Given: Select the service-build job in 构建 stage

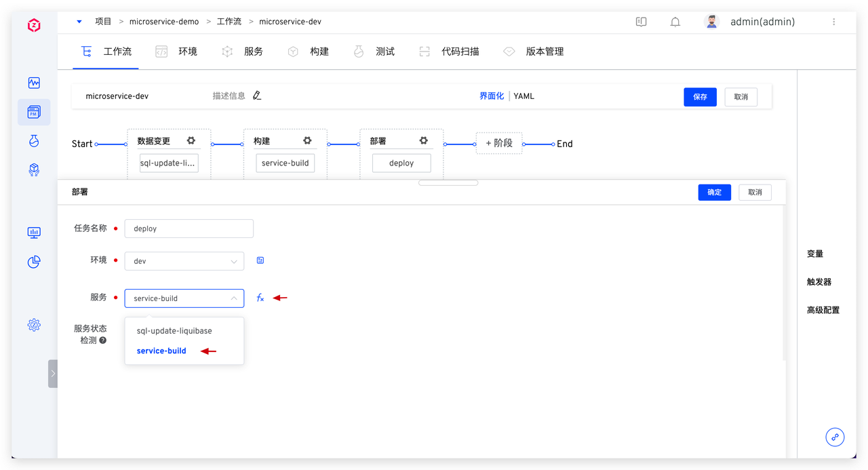Looking at the screenshot, I should [285, 163].
